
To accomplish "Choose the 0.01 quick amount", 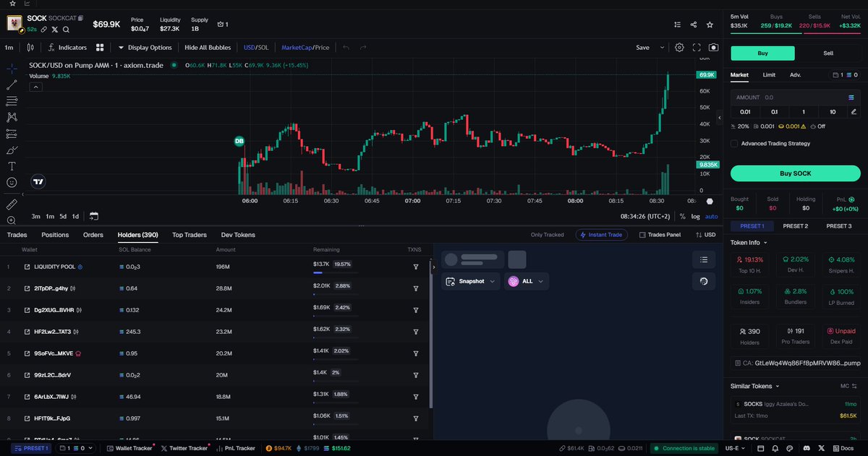I will coord(745,112).
